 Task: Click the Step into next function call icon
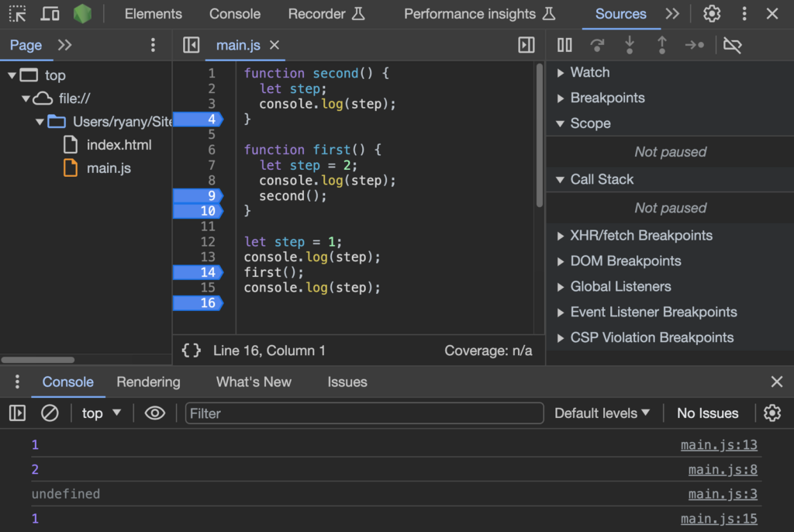[x=630, y=45]
